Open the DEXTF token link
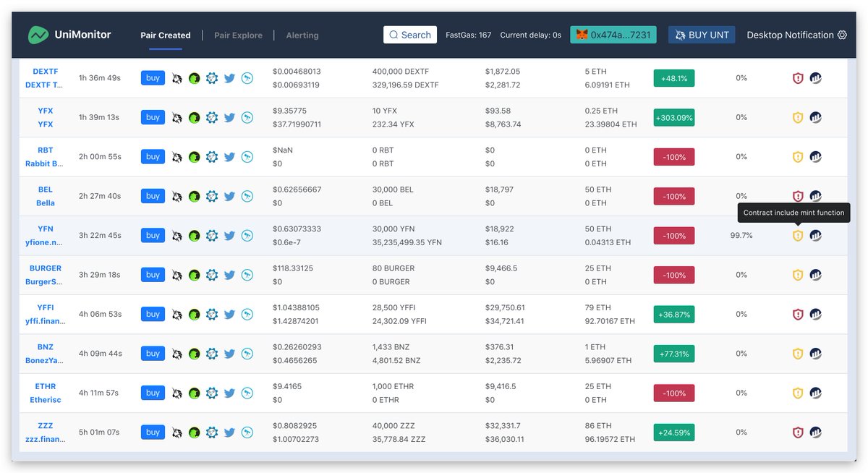The image size is (868, 473). pos(46,78)
